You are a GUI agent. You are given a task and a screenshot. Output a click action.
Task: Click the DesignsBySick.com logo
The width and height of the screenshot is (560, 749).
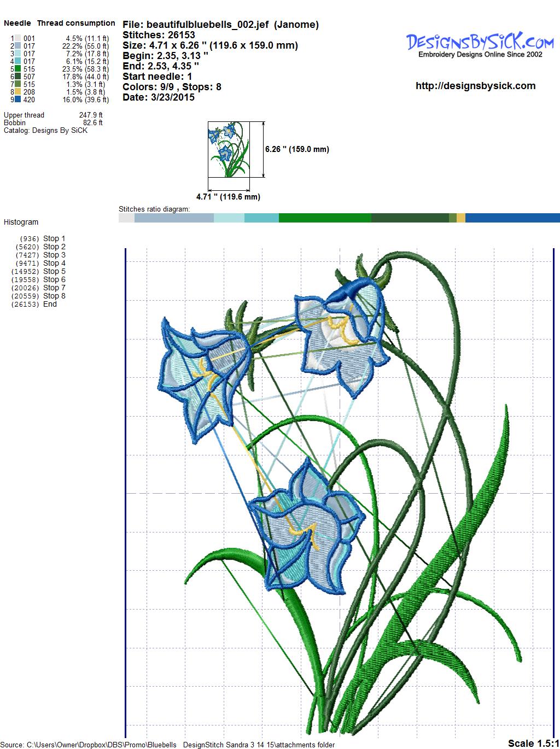tap(479, 43)
